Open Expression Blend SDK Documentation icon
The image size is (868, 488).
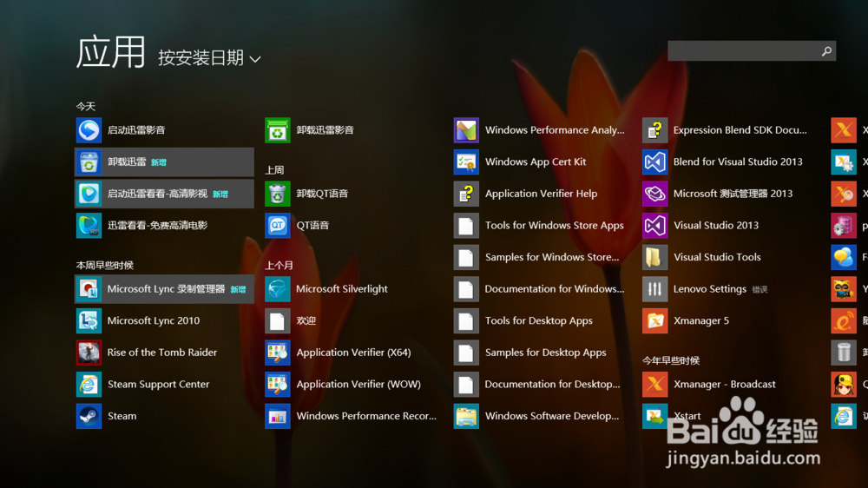point(654,130)
